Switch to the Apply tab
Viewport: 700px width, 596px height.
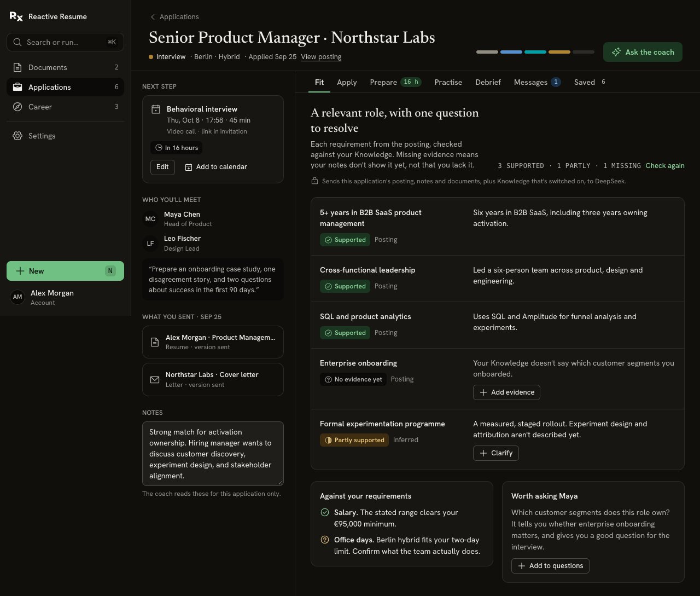click(x=347, y=82)
